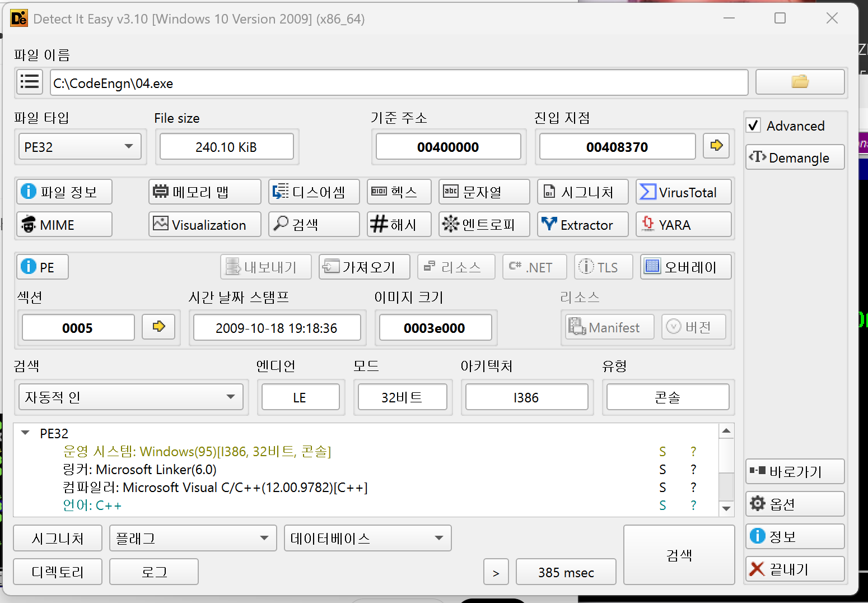The width and height of the screenshot is (868, 603).
Task: Open the 검색 magnifier tool button
Action: click(314, 225)
